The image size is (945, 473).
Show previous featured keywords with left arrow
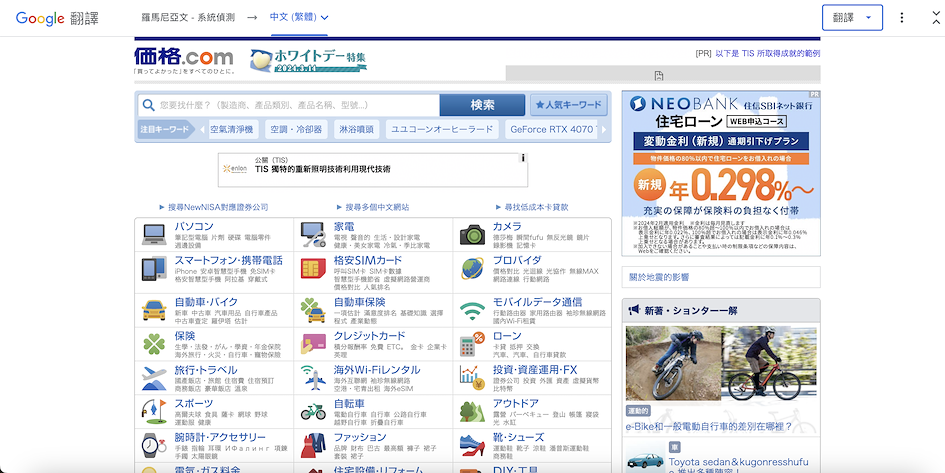[x=202, y=129]
